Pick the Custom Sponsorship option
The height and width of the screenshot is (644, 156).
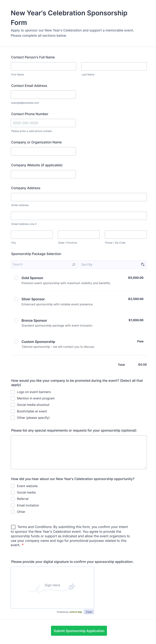click(16, 342)
